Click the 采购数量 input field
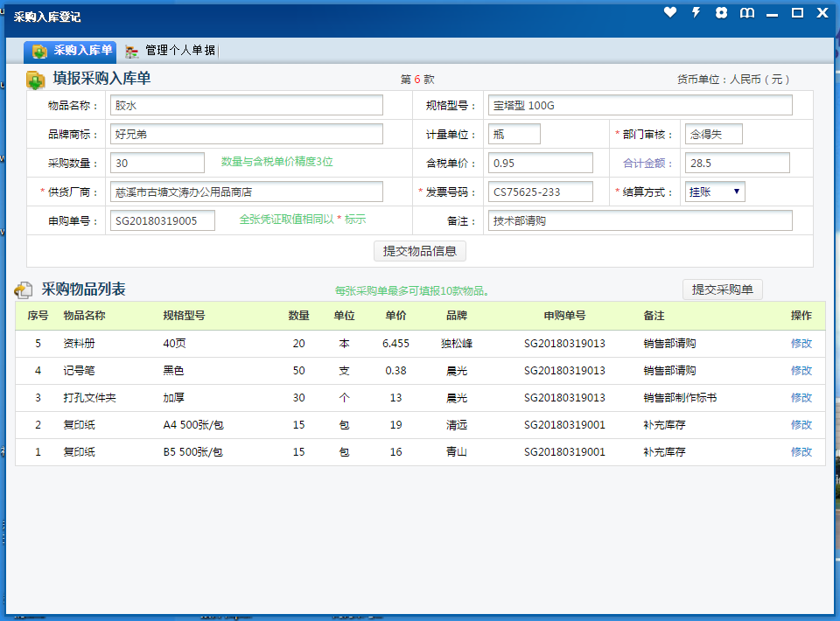840x621 pixels. pos(157,164)
